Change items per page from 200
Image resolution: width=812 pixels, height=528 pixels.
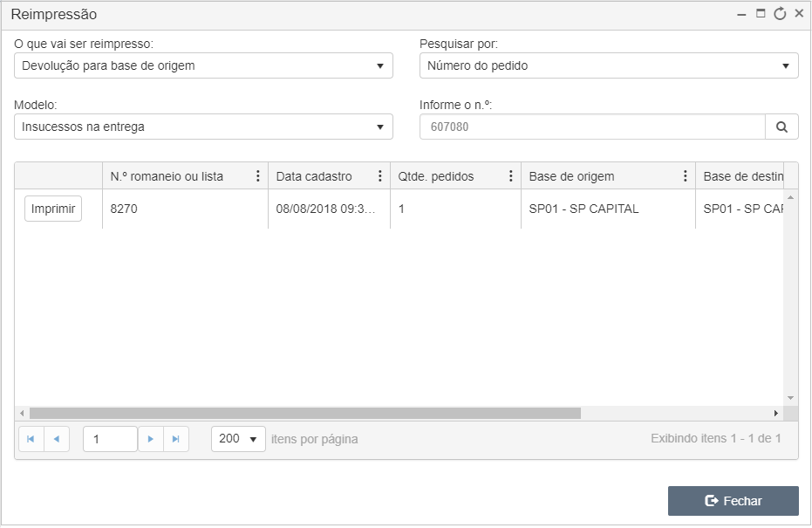[x=238, y=439]
